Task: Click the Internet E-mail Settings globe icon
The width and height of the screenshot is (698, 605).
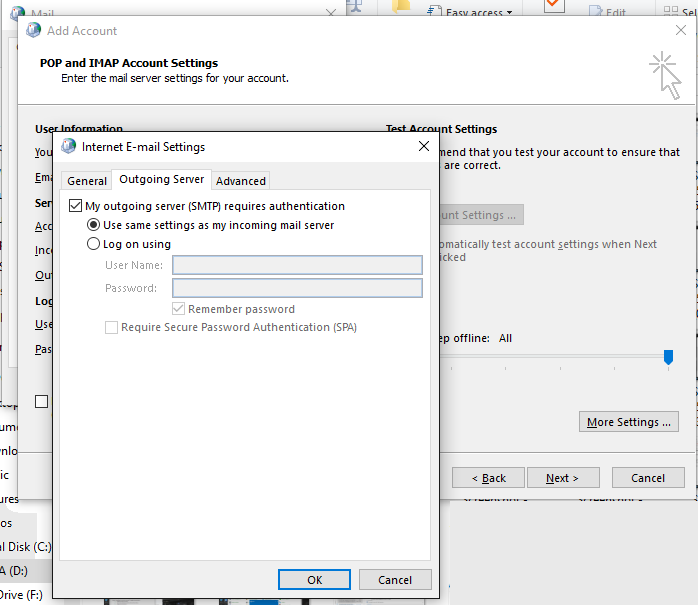Action: (69, 146)
